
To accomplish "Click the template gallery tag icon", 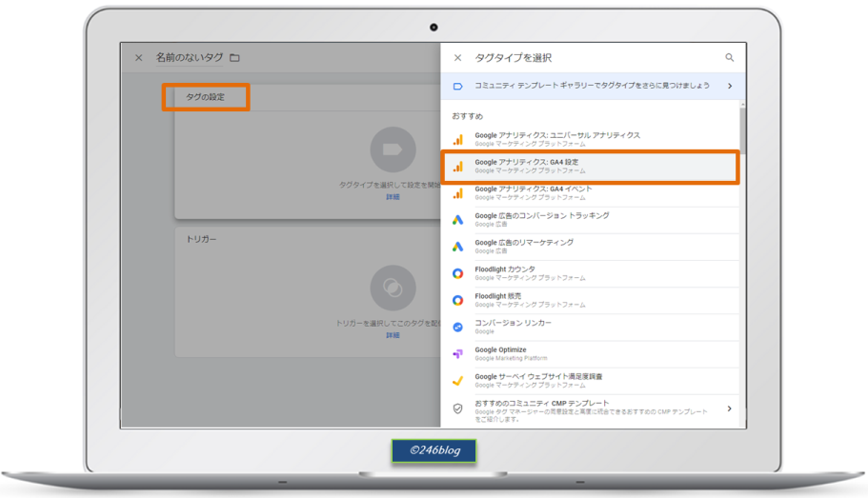I will click(457, 87).
